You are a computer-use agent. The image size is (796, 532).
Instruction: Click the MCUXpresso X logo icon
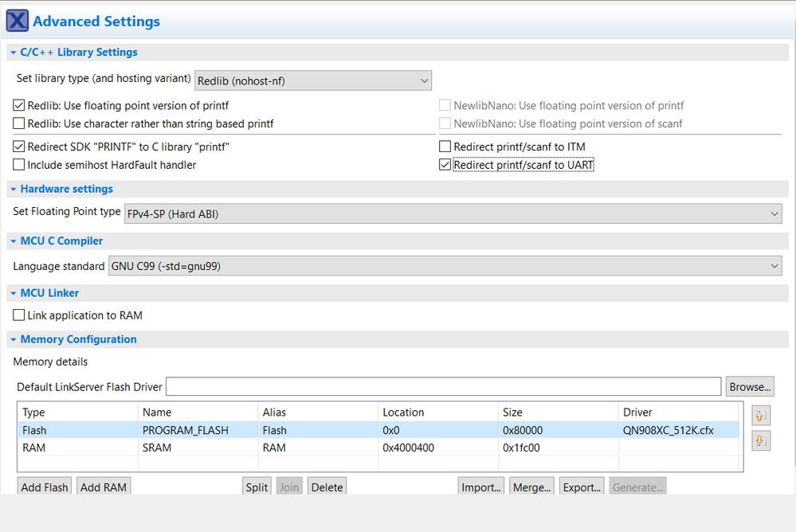[x=17, y=22]
